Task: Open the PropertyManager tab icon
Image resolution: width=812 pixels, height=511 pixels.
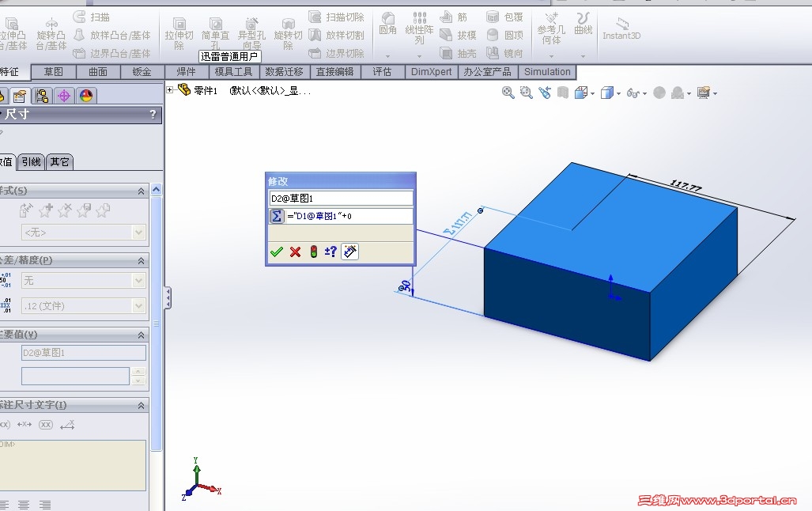Action: (20, 96)
